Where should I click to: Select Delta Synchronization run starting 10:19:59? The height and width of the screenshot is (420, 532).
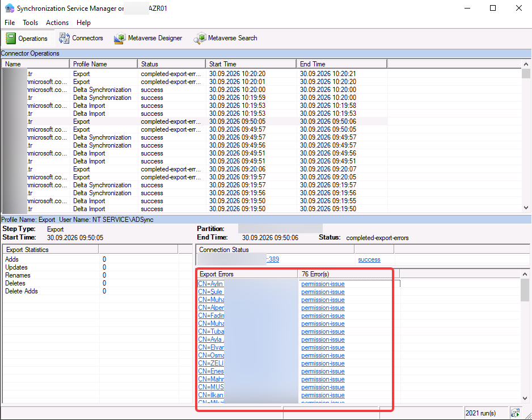[x=195, y=98]
